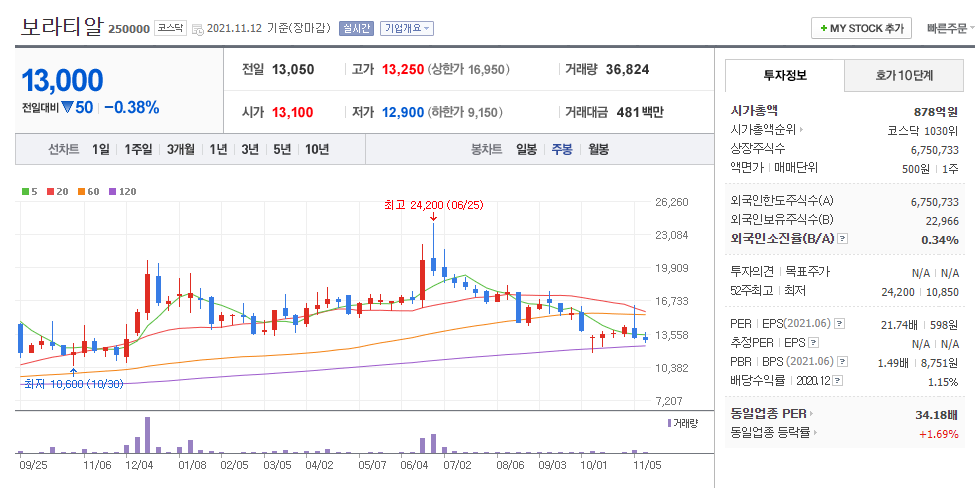The height and width of the screenshot is (488, 980).
Task: Open the 빠른주문 dropdown
Action: [951, 29]
